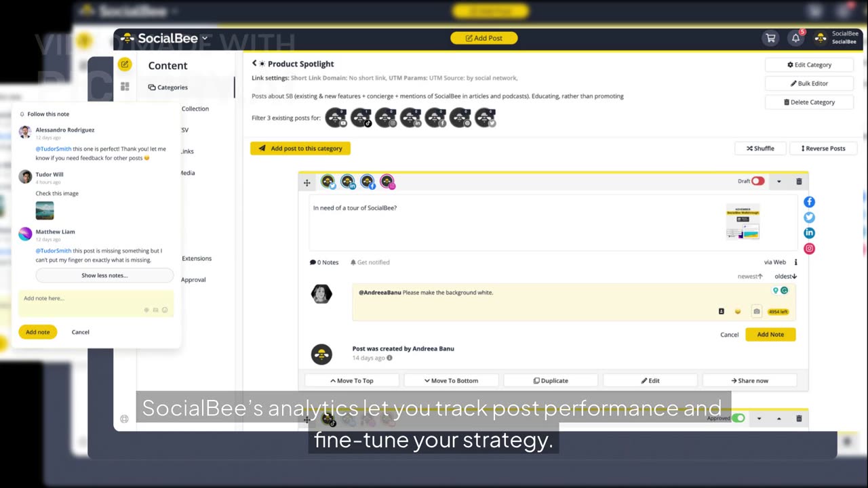Click Edit Category
The height and width of the screenshot is (488, 868).
[810, 64]
